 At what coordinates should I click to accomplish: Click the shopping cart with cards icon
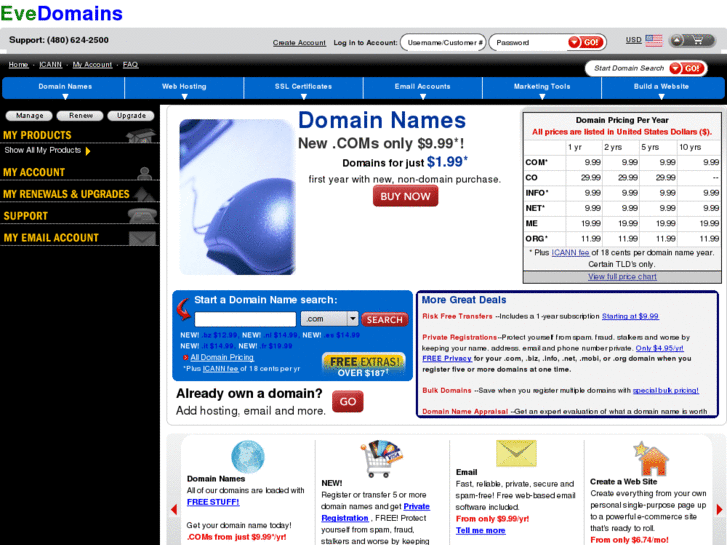click(381, 459)
